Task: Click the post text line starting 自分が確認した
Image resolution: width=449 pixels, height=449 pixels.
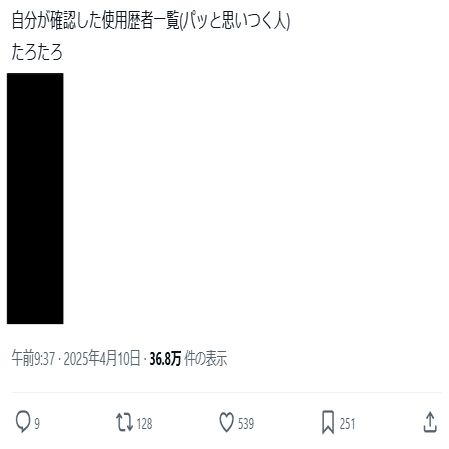Action: pyautogui.click(x=151, y=21)
